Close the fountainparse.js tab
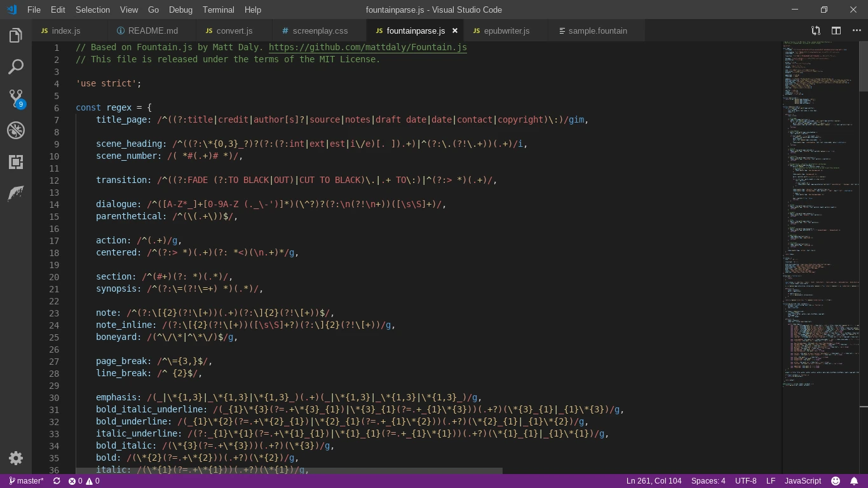 455,30
